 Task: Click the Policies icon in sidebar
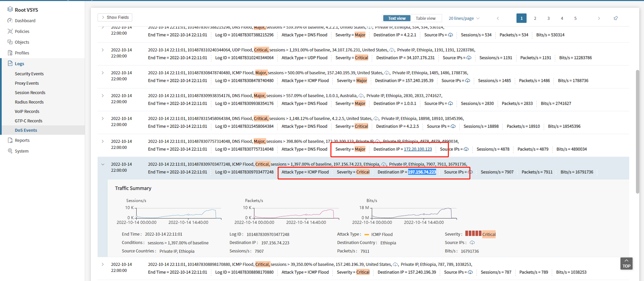tap(10, 31)
